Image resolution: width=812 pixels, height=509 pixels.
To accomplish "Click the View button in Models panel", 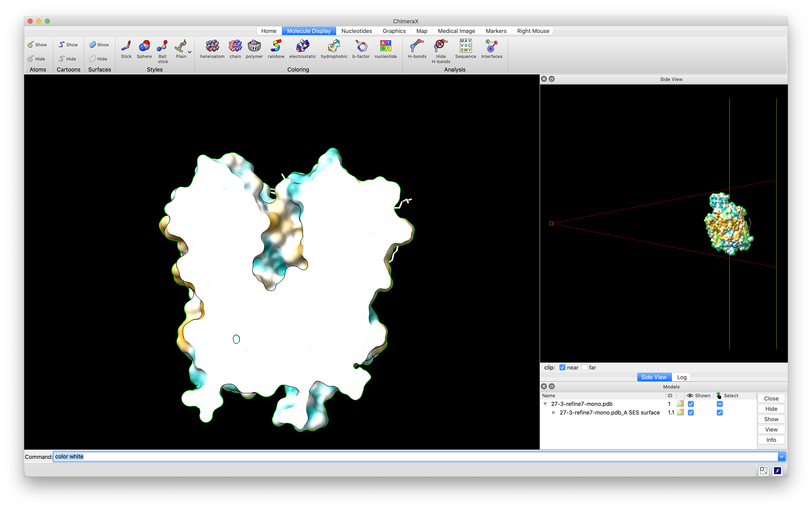I will pos(771,429).
